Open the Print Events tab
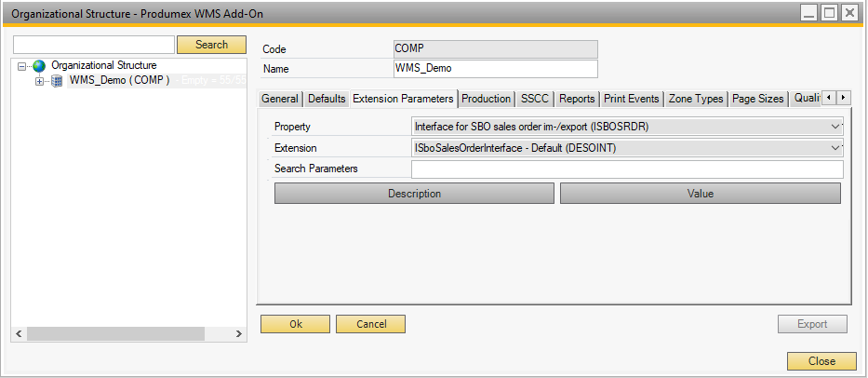Screen dimensions: 868x378 pyautogui.click(x=631, y=99)
